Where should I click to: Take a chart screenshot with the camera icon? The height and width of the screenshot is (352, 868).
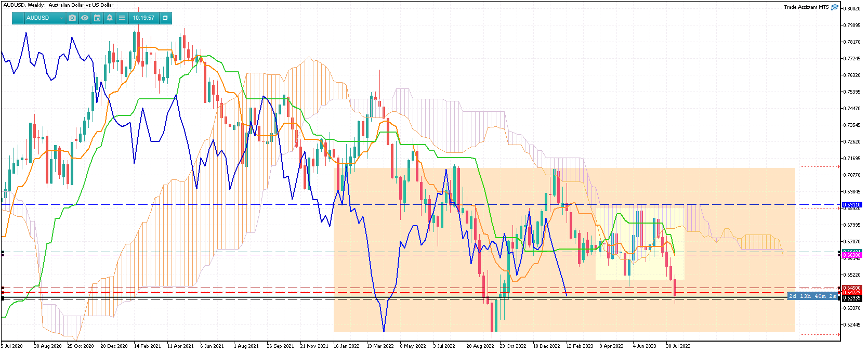[72, 18]
